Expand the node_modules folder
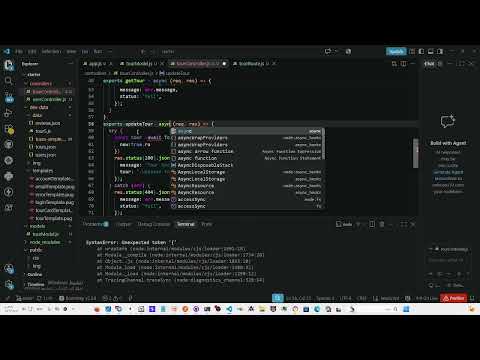The image size is (480, 360). coord(45,242)
